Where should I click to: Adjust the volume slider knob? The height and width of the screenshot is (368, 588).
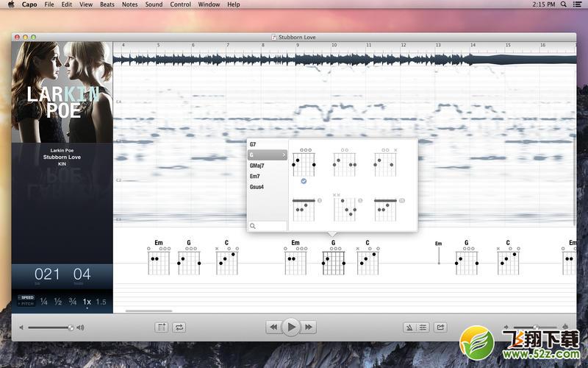coord(71,328)
